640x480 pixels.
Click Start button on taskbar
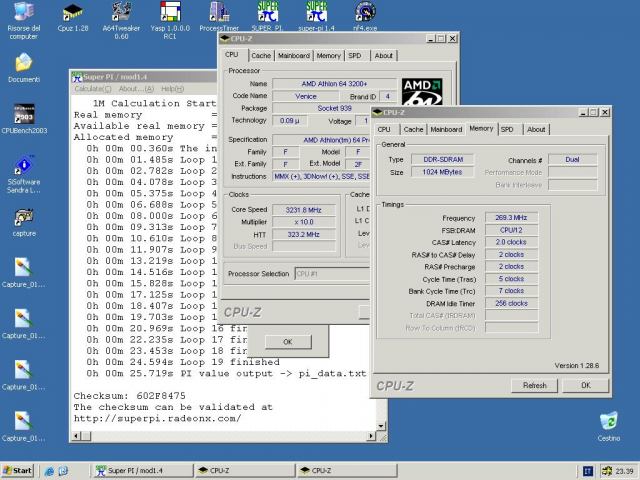pyautogui.click(x=17, y=471)
